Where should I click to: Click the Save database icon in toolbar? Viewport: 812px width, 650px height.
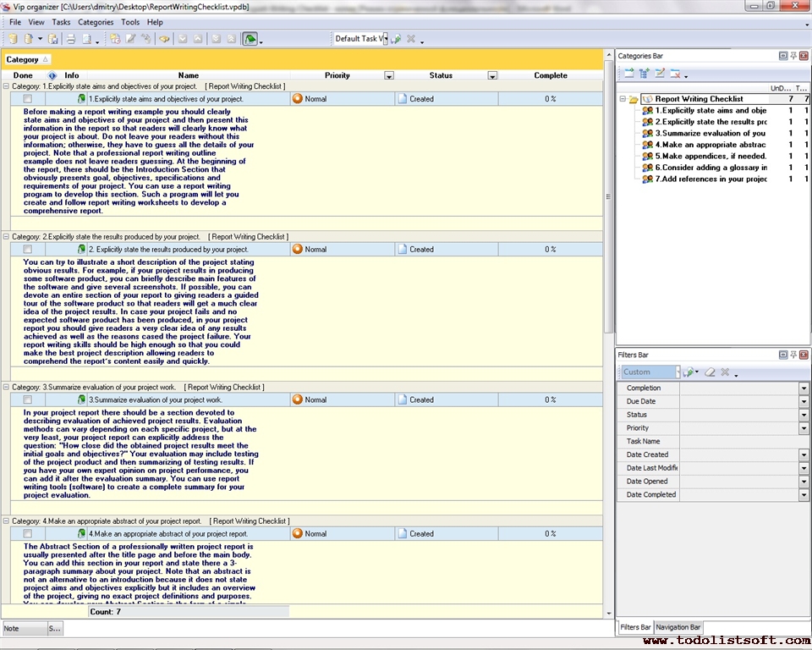(52, 39)
